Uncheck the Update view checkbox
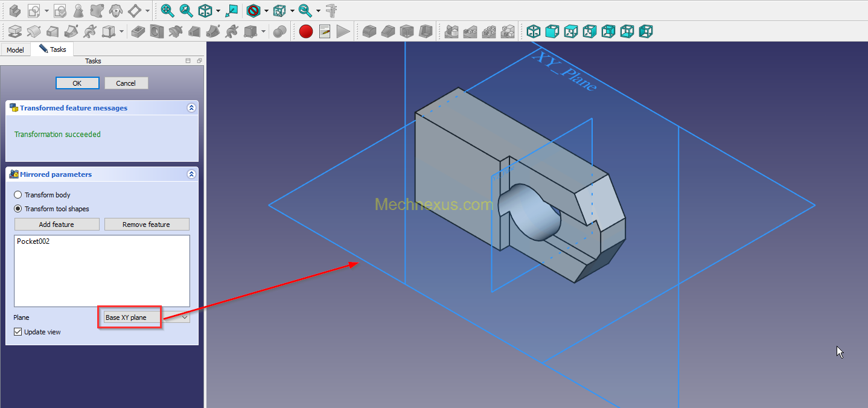This screenshot has width=868, height=408. click(18, 331)
